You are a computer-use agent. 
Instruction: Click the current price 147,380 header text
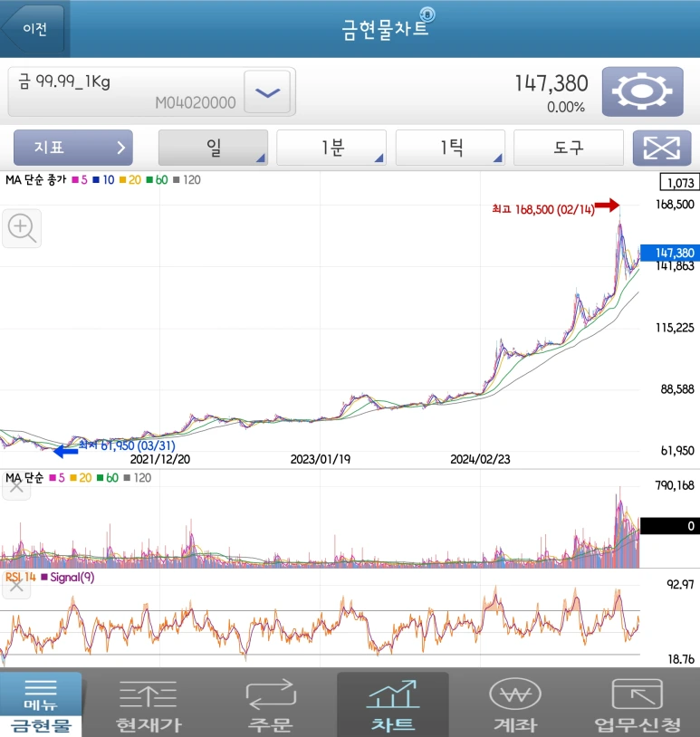tap(551, 83)
